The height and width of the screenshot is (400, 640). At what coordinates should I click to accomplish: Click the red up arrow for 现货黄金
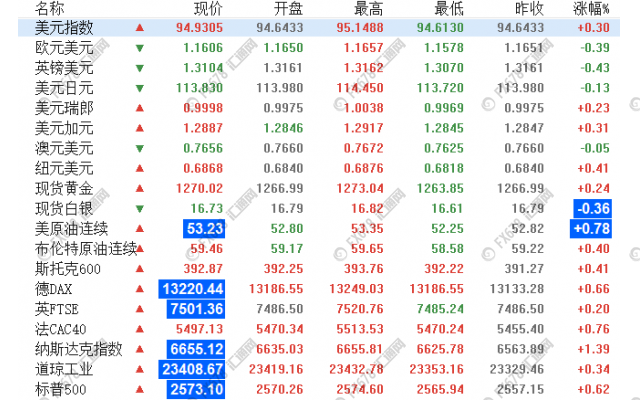(x=140, y=189)
